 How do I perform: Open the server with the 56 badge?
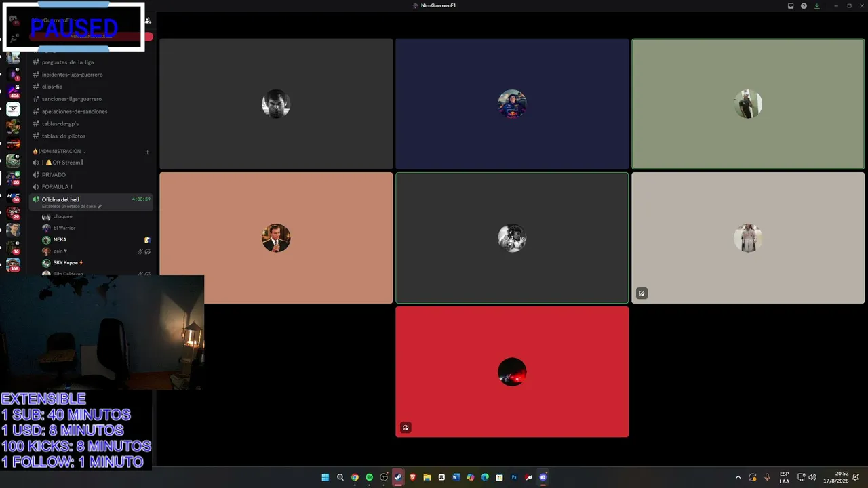(x=14, y=196)
